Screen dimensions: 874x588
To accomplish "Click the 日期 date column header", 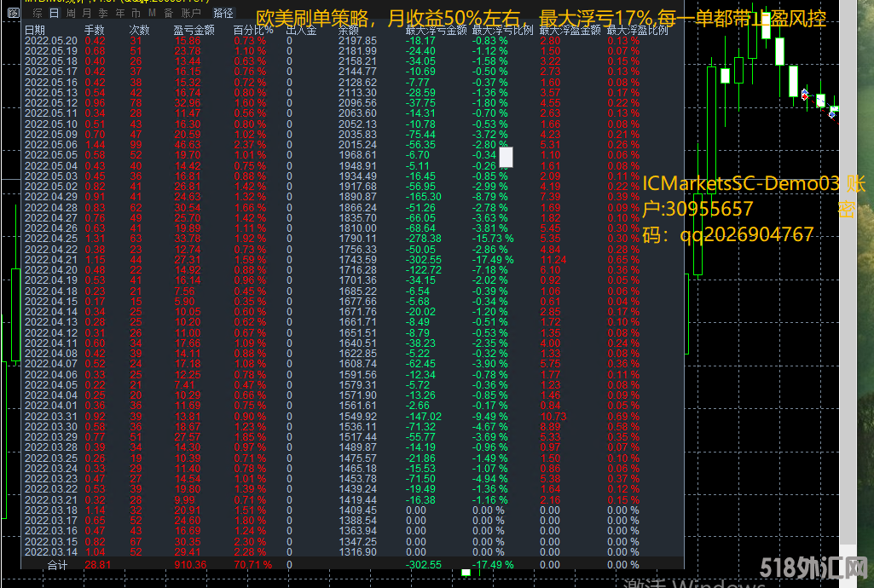I will pyautogui.click(x=35, y=30).
